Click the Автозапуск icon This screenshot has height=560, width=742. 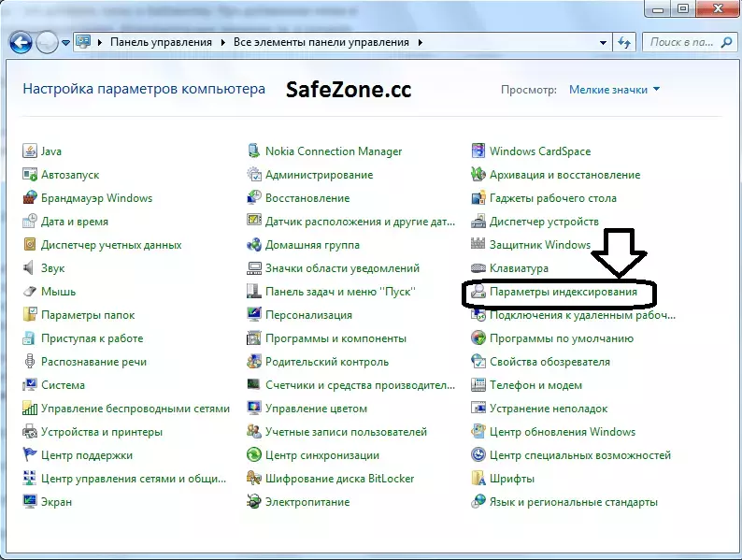click(x=30, y=175)
